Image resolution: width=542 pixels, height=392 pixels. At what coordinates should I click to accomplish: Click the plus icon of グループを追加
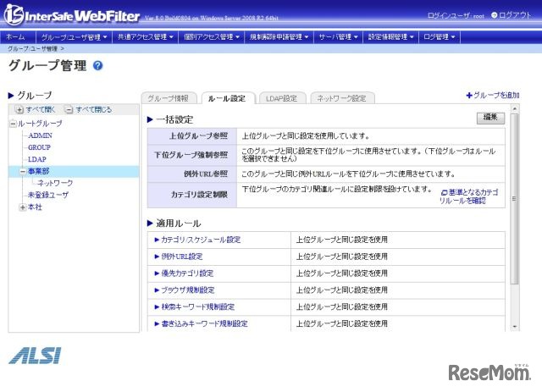click(x=469, y=96)
